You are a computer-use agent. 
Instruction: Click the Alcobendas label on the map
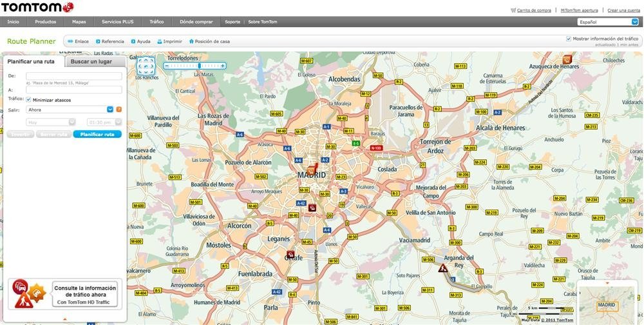344,79
